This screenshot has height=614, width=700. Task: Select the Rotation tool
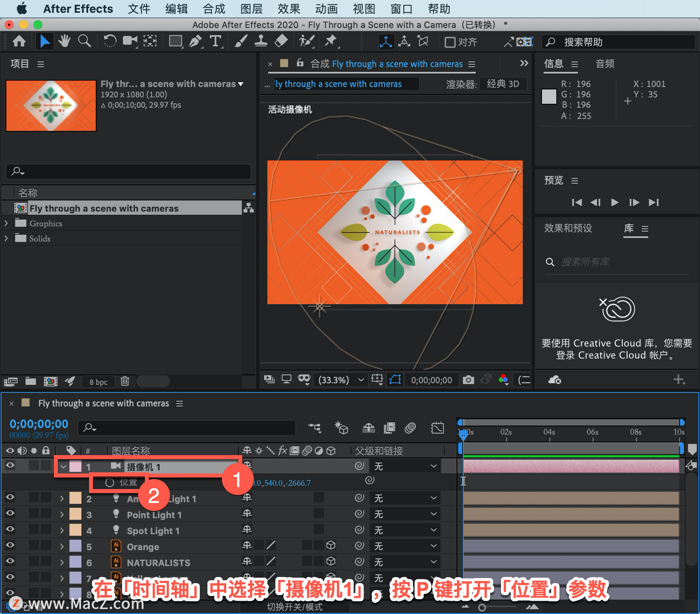110,41
